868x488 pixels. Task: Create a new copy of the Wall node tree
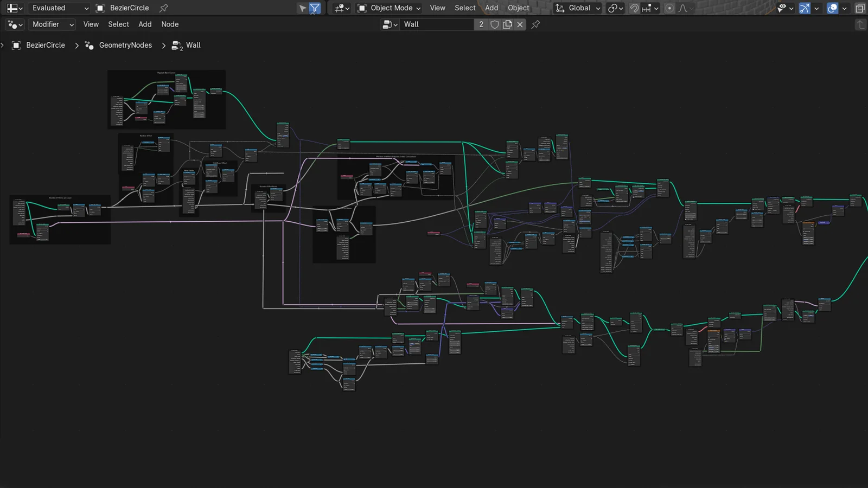click(x=507, y=24)
